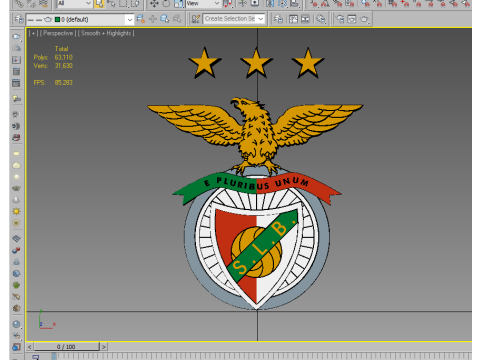Click the green layer color swatch
This screenshot has height=360, width=480.
(57, 20)
